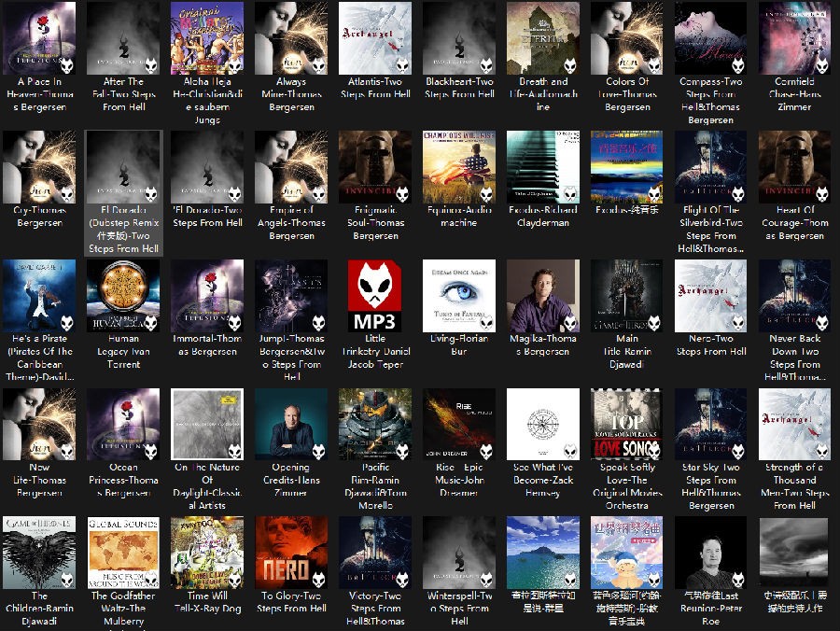Select the grey storm clouds cover file

tap(794, 553)
